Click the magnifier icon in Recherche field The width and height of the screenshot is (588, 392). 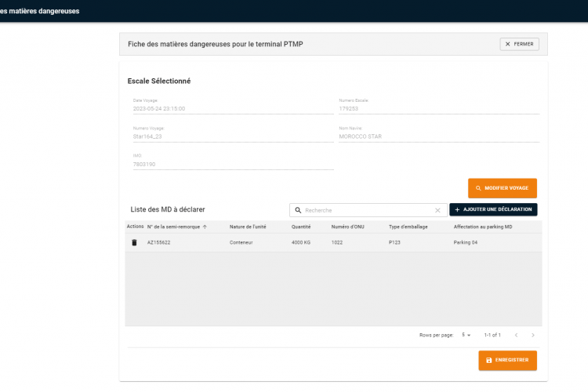[298, 210]
